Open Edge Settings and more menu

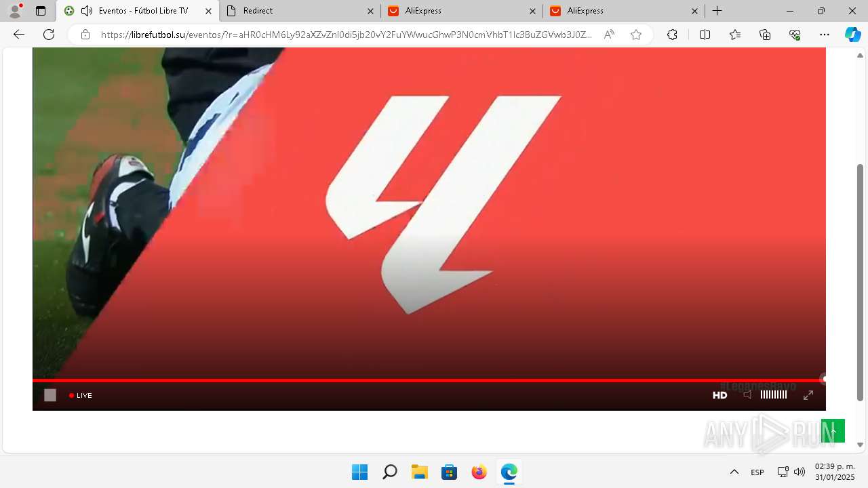pos(825,35)
